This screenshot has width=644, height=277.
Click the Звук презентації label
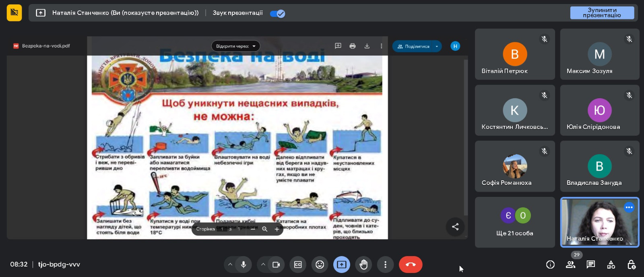click(x=238, y=13)
